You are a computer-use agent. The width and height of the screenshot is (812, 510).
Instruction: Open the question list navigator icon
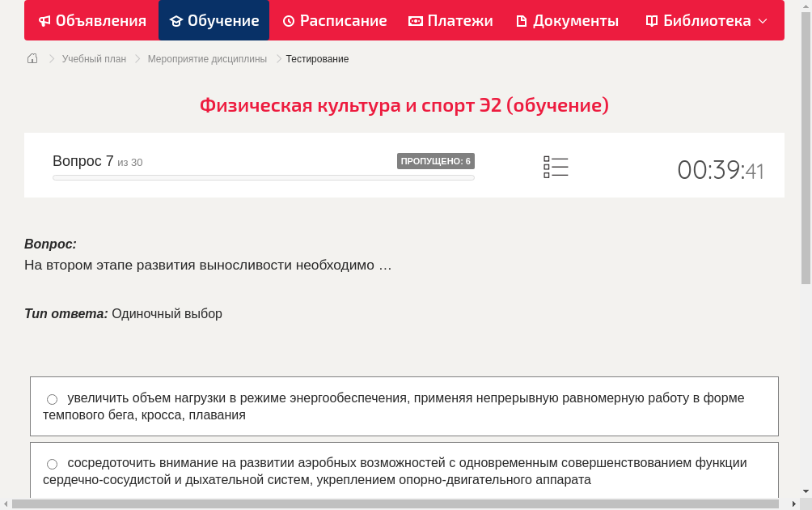[x=556, y=167]
